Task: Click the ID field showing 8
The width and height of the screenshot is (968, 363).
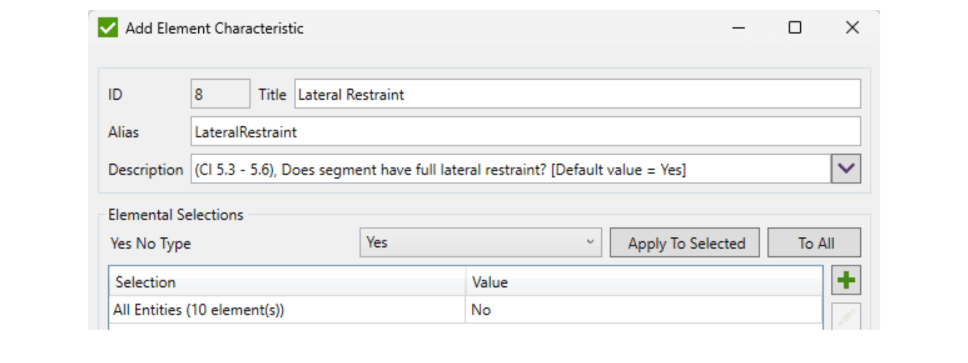Action: (220, 94)
